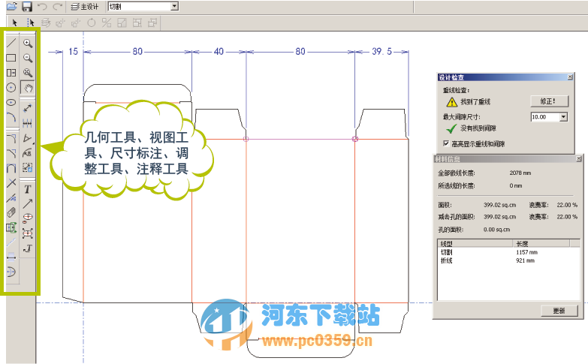Click the percent scale tool icon
Viewport: 588px width, 364px height.
[107, 23]
